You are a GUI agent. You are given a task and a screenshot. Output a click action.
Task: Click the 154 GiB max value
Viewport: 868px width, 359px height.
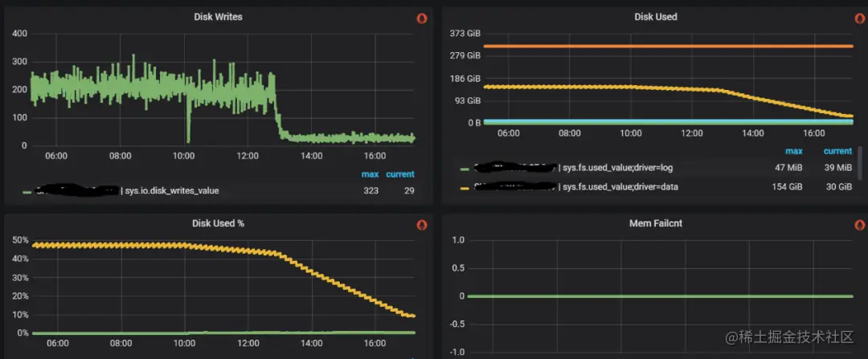click(787, 187)
